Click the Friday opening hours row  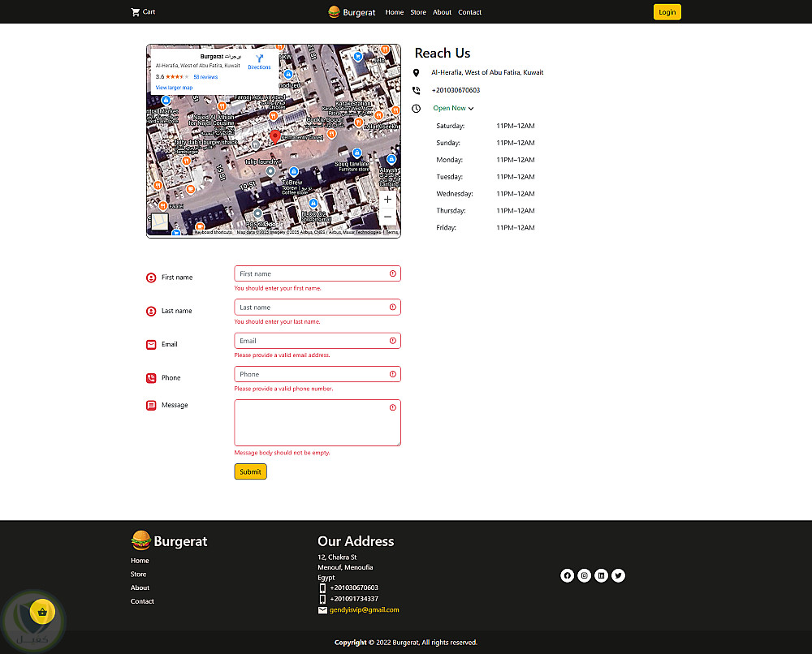click(x=486, y=228)
